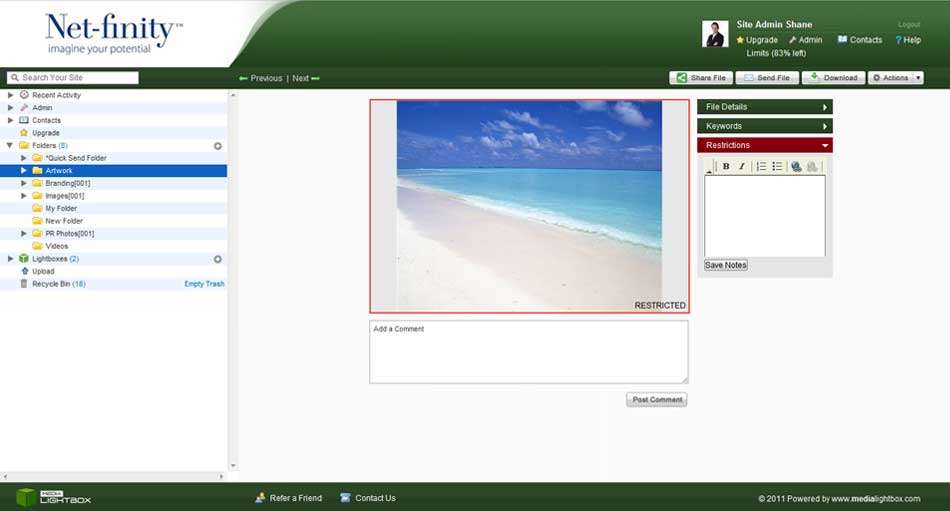Insert a numbered list in notes
The image size is (950, 511).
761,166
